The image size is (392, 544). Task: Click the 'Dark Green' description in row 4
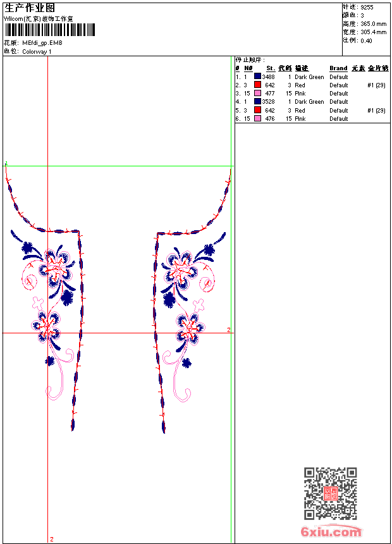(x=309, y=102)
